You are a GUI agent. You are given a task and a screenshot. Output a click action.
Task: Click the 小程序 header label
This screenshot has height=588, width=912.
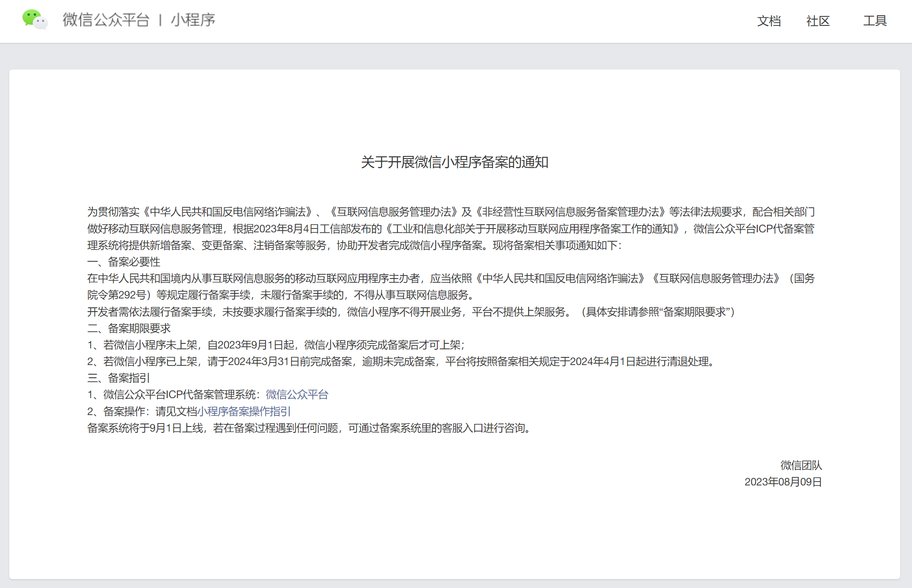pyautogui.click(x=193, y=20)
